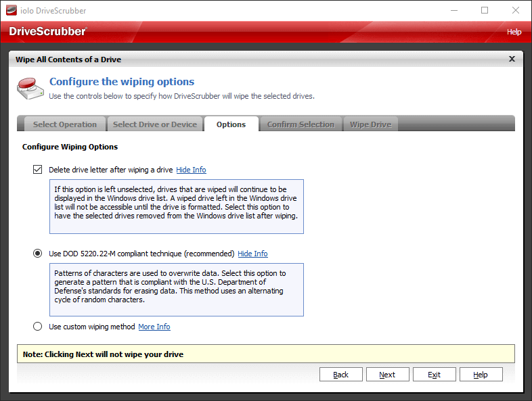532x401 pixels.
Task: Collapse info for Delete drive letter option
Action: click(191, 170)
